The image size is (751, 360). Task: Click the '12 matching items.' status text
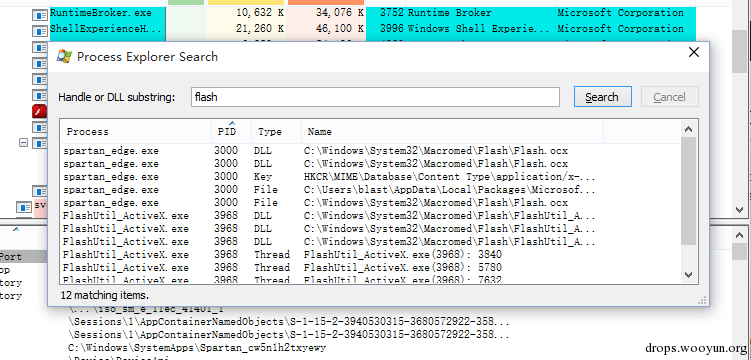105,295
